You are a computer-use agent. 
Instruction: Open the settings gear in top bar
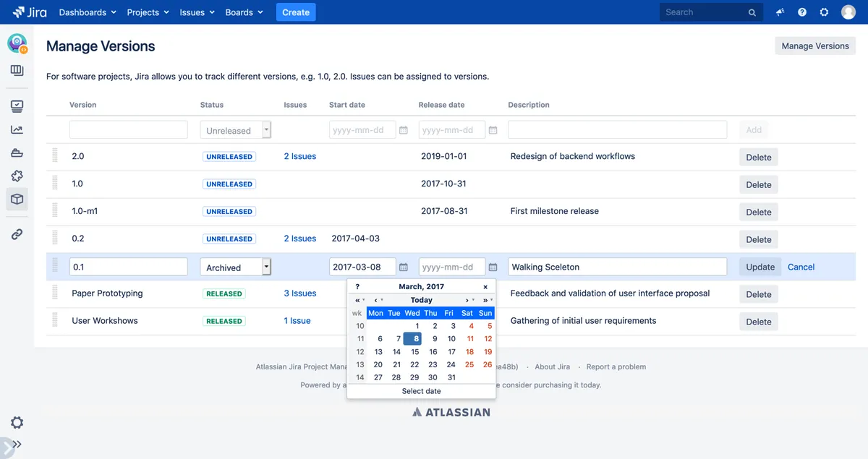[824, 12]
